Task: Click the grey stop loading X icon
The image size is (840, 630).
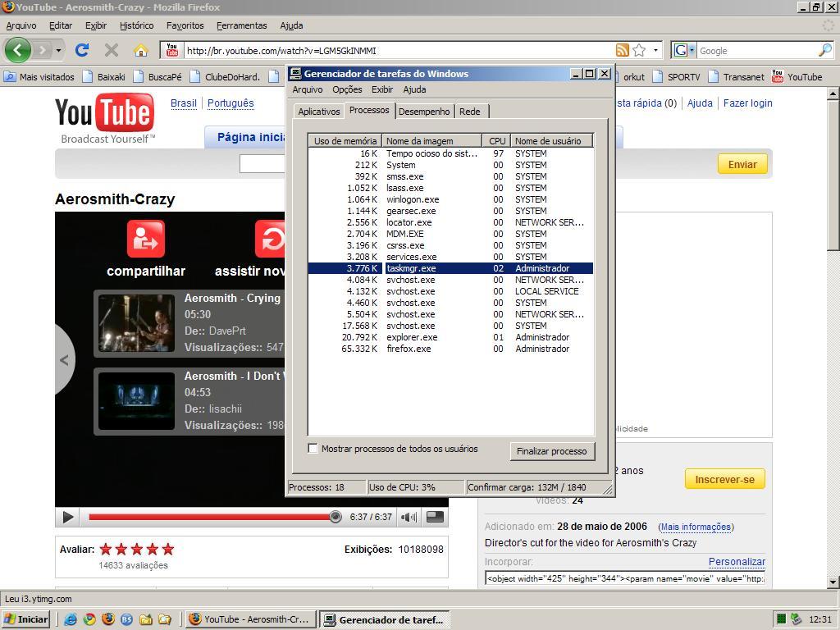Action: [x=112, y=50]
